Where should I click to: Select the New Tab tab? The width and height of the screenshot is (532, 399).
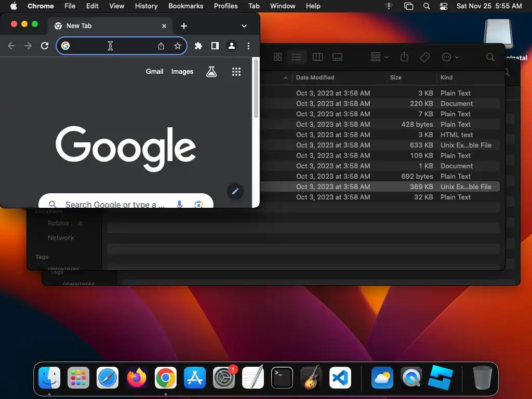pyautogui.click(x=110, y=26)
